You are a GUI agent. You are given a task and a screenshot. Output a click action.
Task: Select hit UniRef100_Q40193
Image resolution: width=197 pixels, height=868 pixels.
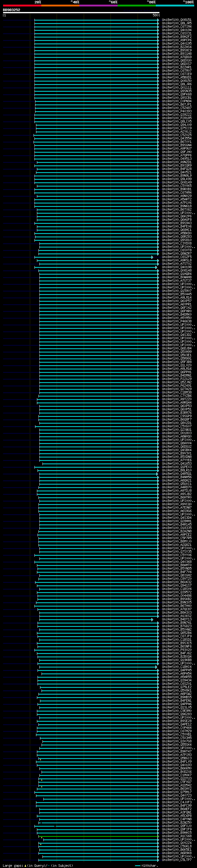coord(177,765)
